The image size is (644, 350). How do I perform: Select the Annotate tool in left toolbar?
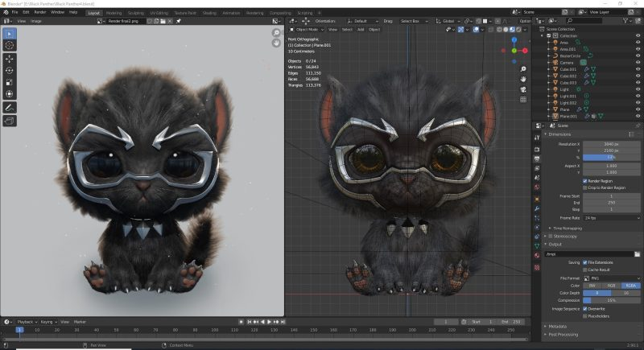tap(10, 108)
